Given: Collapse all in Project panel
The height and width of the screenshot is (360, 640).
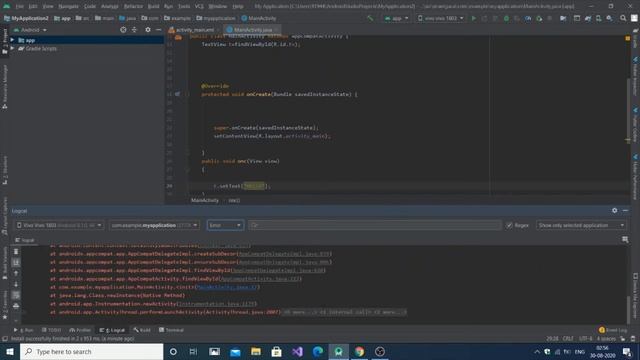Looking at the screenshot, I should 134,30.
